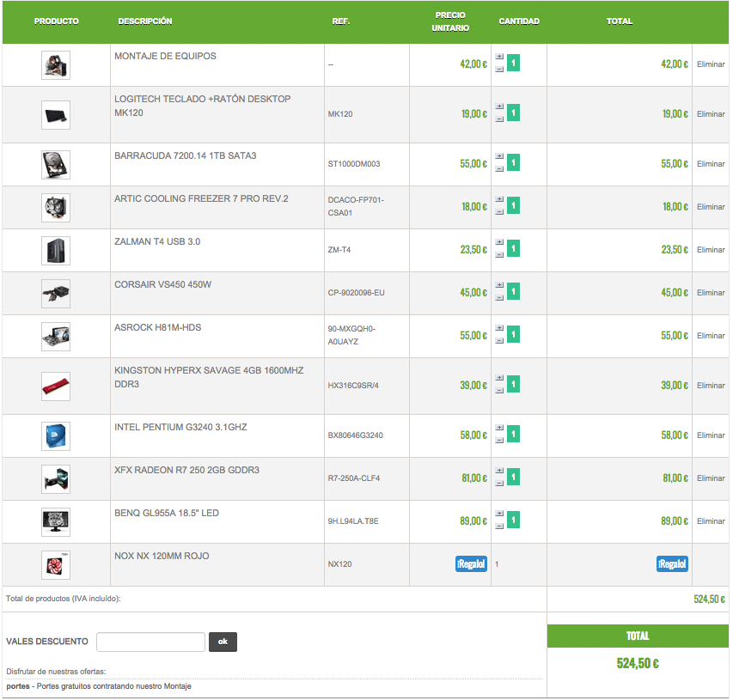The image size is (733, 700).
Task: Remove ASRock H81M-HDS motherboard
Action: click(x=711, y=336)
